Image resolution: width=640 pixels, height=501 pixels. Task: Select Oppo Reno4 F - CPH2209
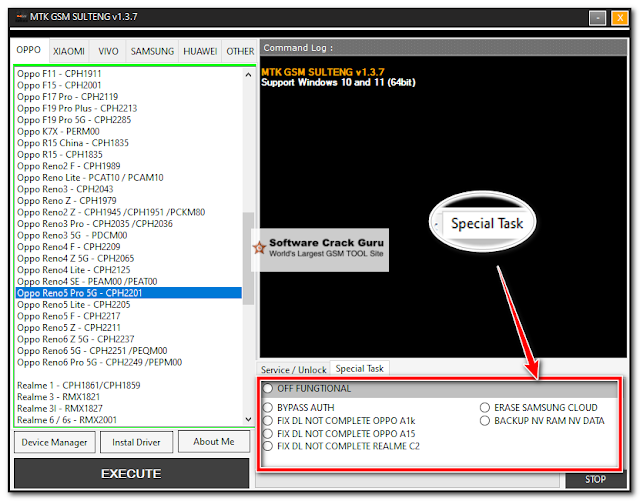[x=129, y=247]
